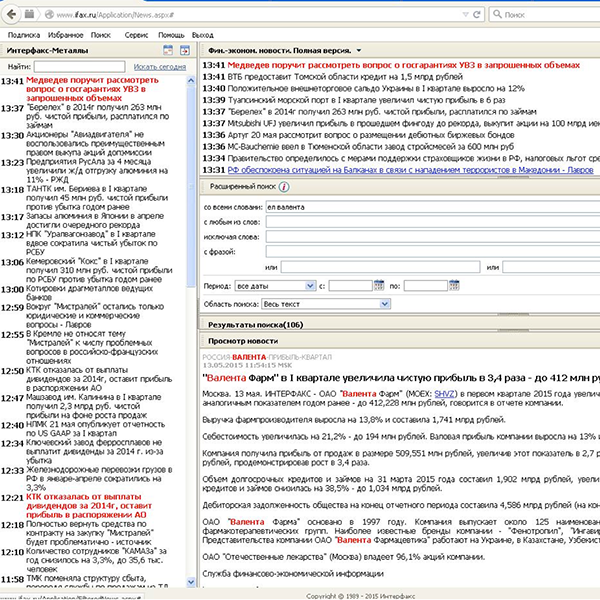Image resolution: width=600 pixels, height=600 pixels.
Task: Open the 13:37 Берелех news in left list
Action: pos(98,116)
